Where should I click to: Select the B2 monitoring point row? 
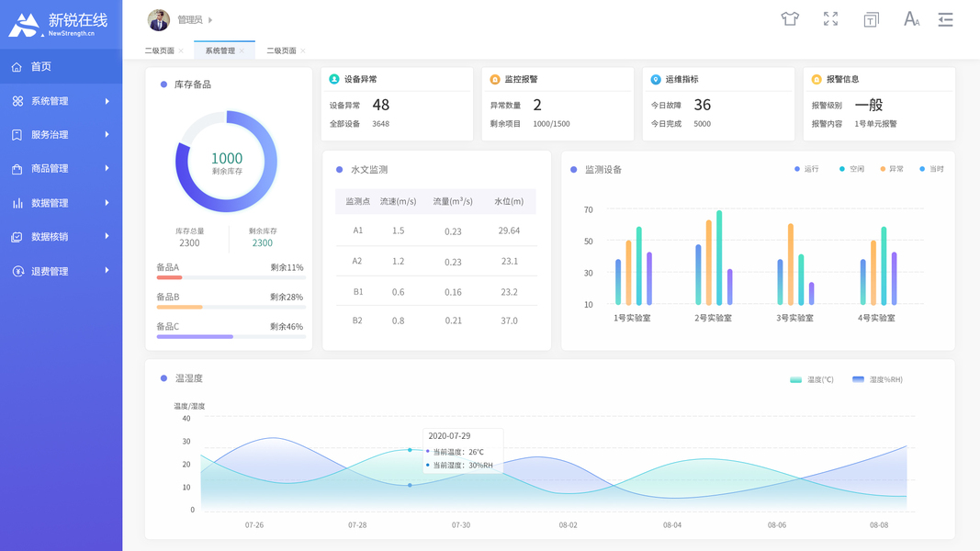(436, 320)
